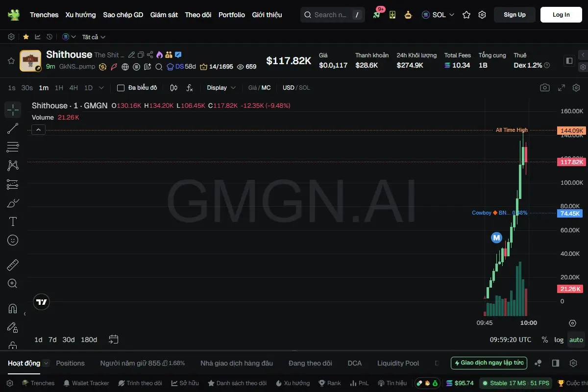Toggle percentage scale mode
Viewport: 588px width, 392px height.
point(544,340)
